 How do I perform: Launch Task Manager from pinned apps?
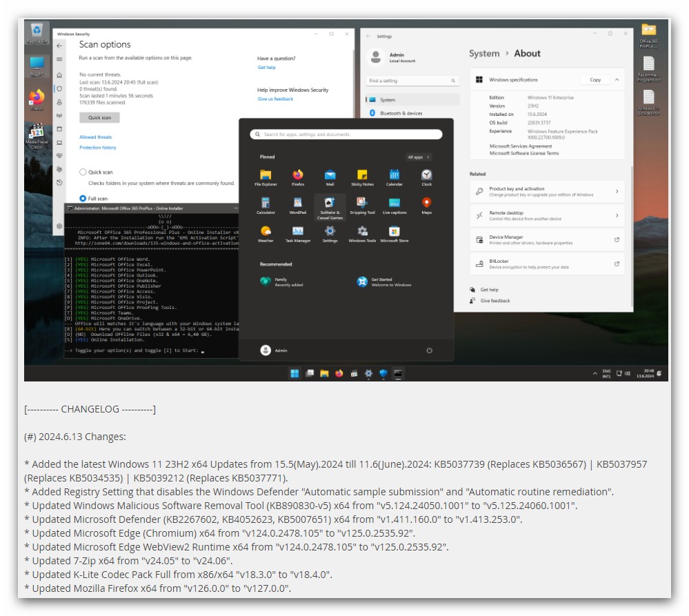(297, 234)
